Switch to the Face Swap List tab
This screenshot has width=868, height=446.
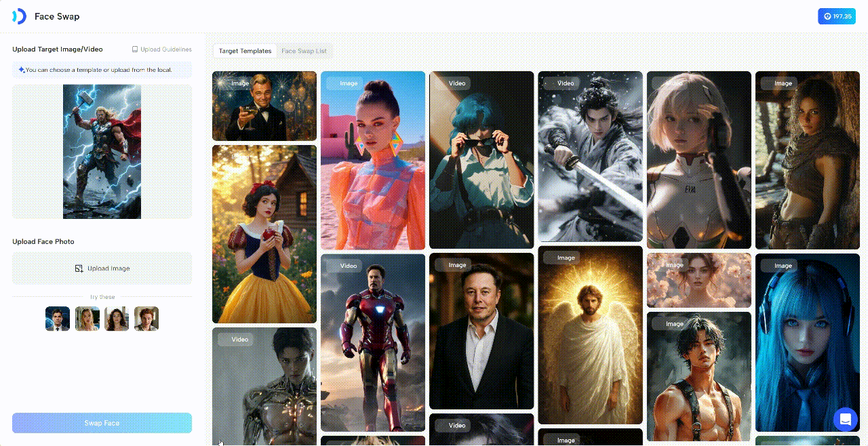point(304,51)
